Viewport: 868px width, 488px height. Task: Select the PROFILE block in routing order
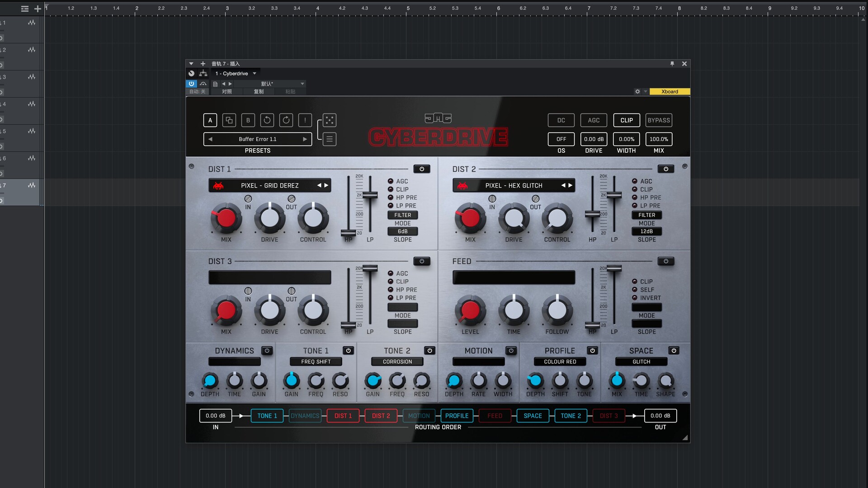pyautogui.click(x=457, y=416)
